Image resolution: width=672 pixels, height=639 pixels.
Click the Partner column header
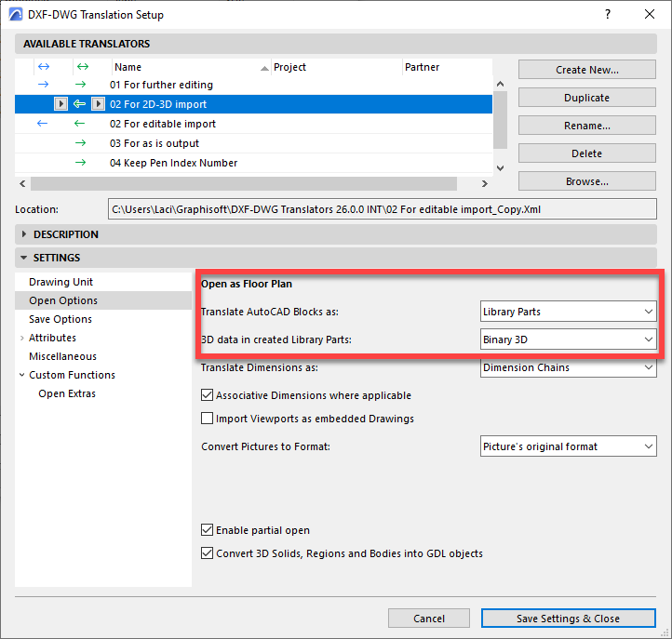pyautogui.click(x=448, y=67)
